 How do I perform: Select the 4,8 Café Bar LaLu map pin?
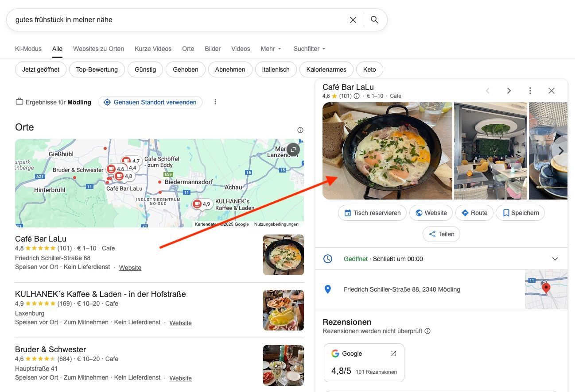click(x=124, y=176)
